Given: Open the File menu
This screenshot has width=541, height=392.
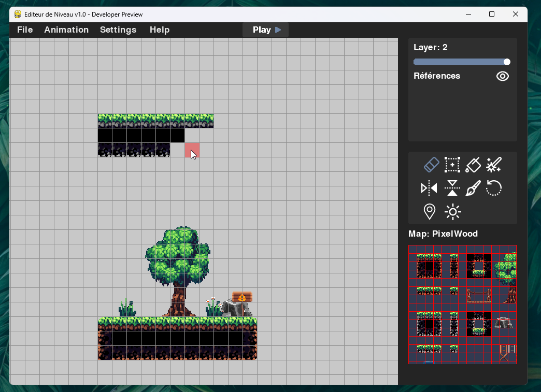Looking at the screenshot, I should pos(25,30).
